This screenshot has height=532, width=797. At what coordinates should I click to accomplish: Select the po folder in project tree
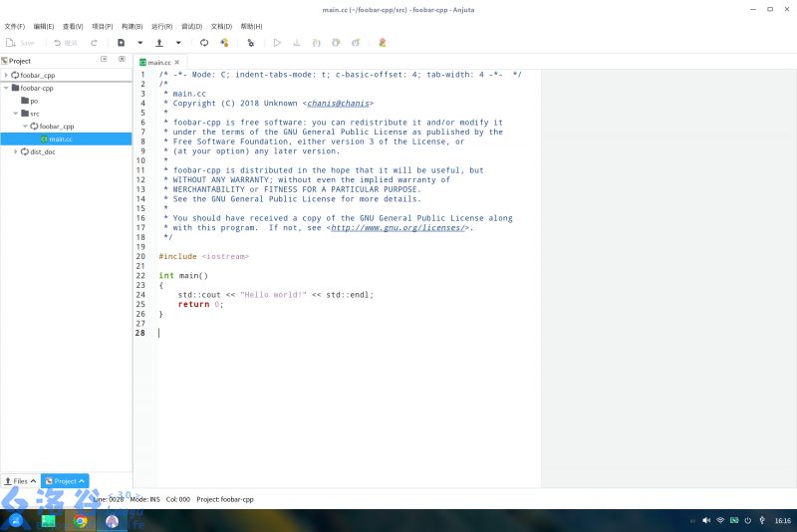33,101
